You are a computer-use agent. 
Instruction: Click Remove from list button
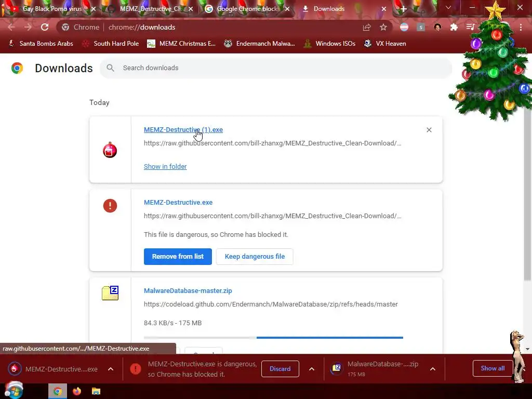pyautogui.click(x=178, y=257)
